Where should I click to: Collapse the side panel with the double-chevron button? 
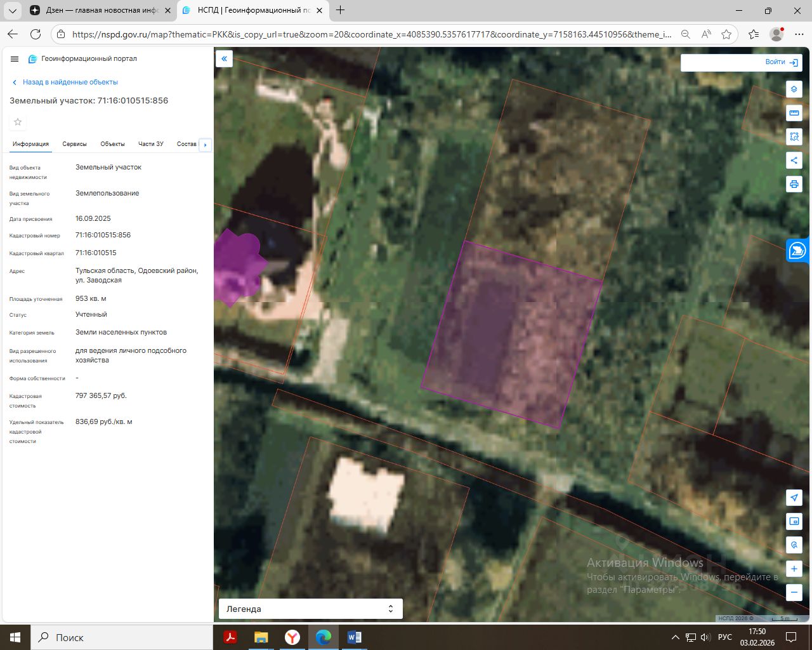tap(224, 59)
